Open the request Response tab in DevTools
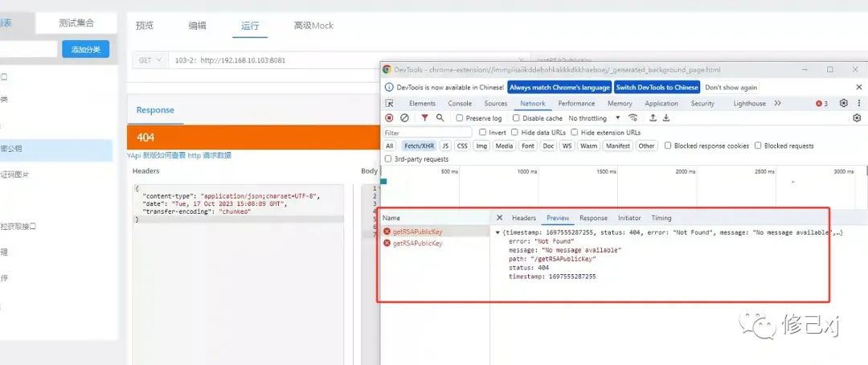The image size is (868, 365). pyautogui.click(x=593, y=218)
